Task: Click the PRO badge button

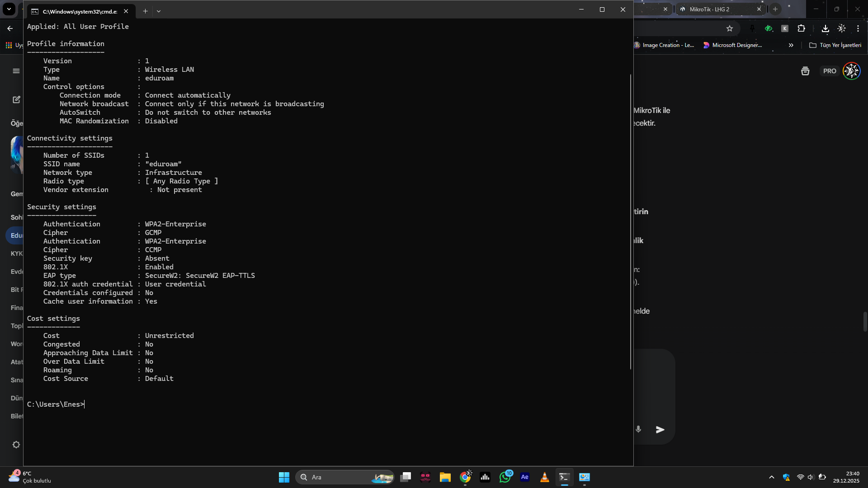Action: point(829,71)
